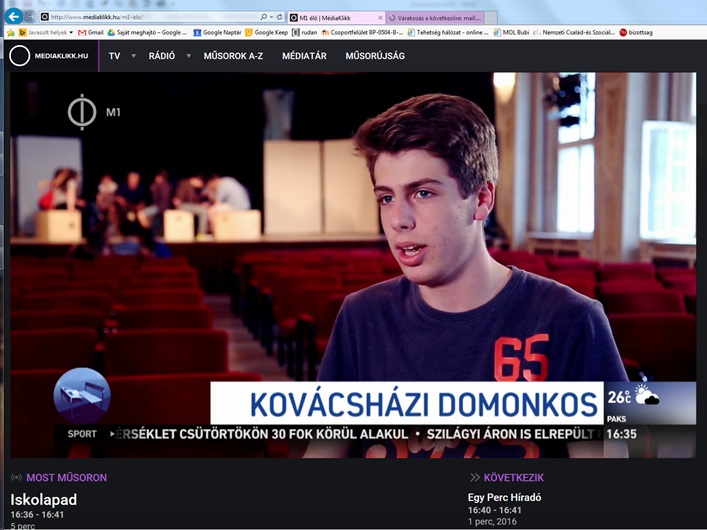Open Tehetség hálózat - online bookmark

[448, 32]
